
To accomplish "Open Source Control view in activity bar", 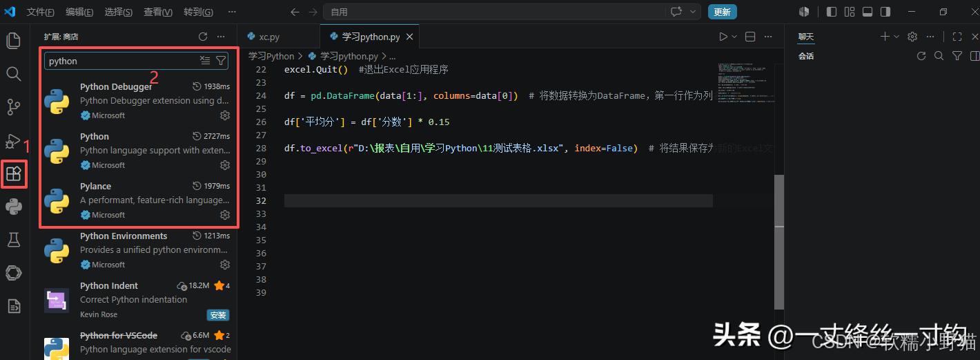I will click(13, 106).
